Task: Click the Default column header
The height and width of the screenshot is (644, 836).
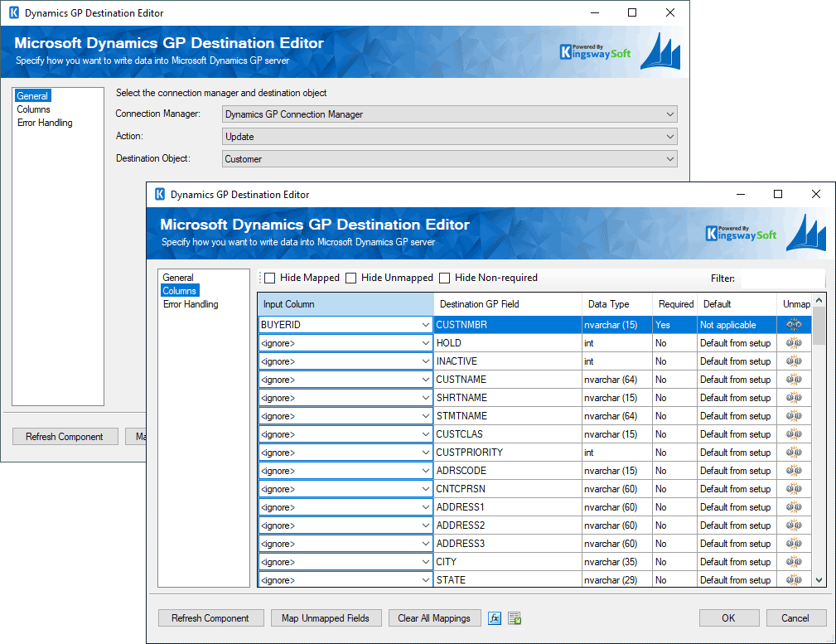Action: click(x=737, y=304)
